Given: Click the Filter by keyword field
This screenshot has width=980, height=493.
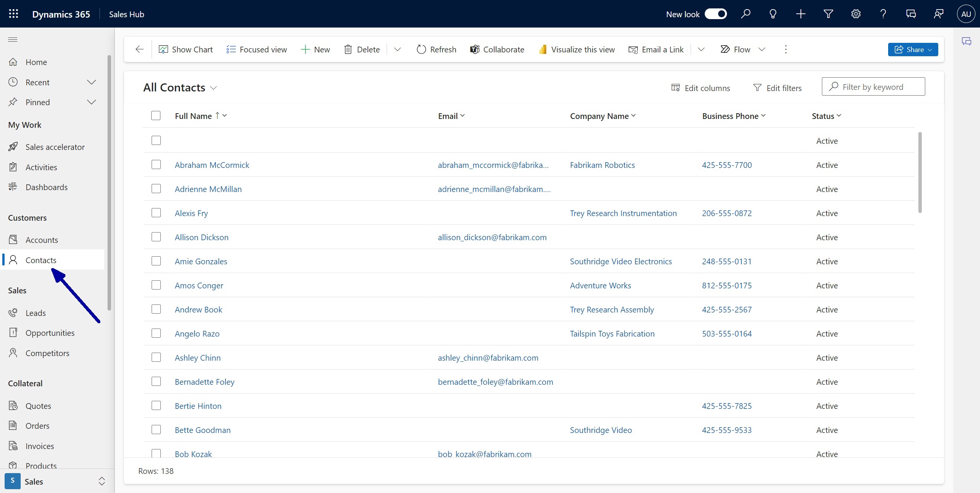Looking at the screenshot, I should (x=873, y=86).
